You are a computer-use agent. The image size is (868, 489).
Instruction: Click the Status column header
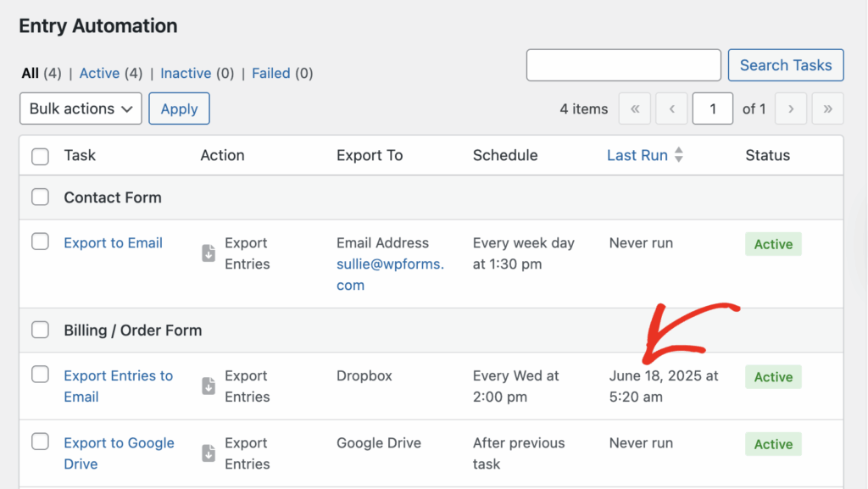click(x=767, y=155)
